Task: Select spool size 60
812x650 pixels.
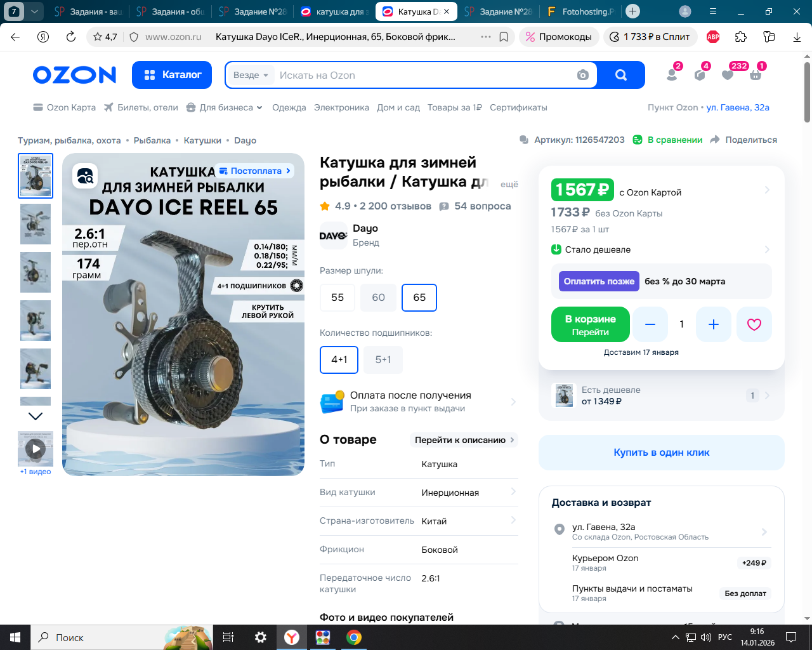Action: click(379, 298)
